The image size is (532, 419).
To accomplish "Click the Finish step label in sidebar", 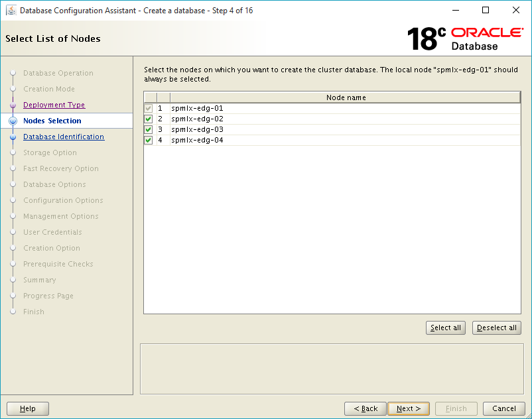I will [x=34, y=312].
